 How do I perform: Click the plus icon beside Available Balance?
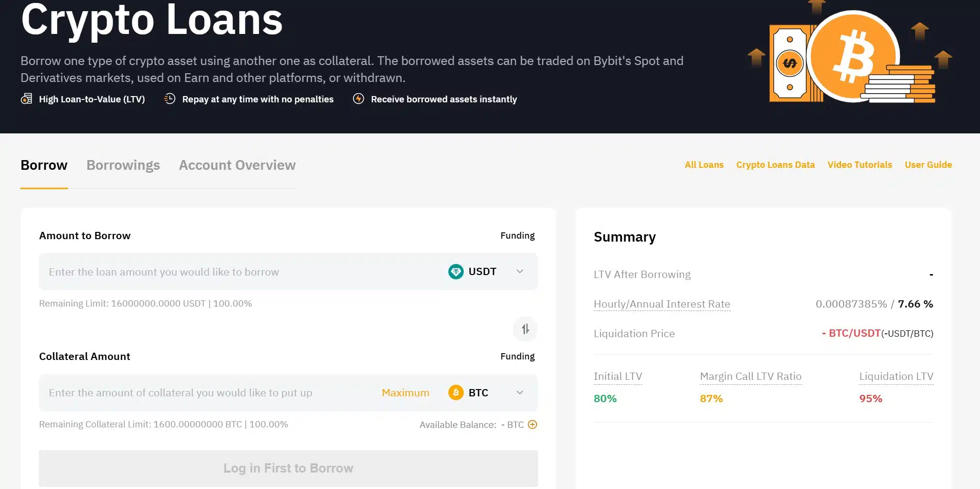click(532, 424)
